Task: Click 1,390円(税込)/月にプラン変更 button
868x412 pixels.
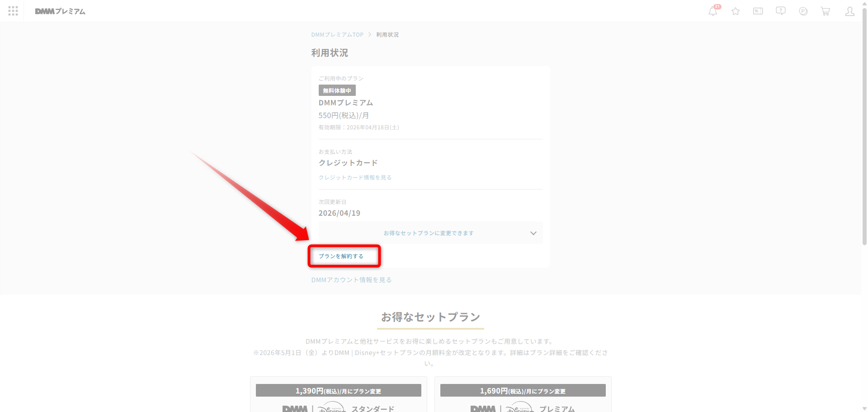Action: (x=339, y=391)
